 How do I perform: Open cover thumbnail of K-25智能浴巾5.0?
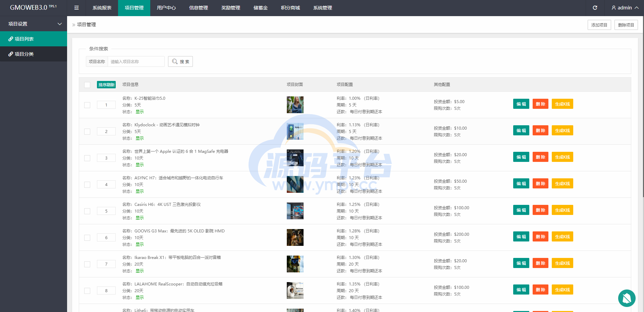[x=295, y=105]
